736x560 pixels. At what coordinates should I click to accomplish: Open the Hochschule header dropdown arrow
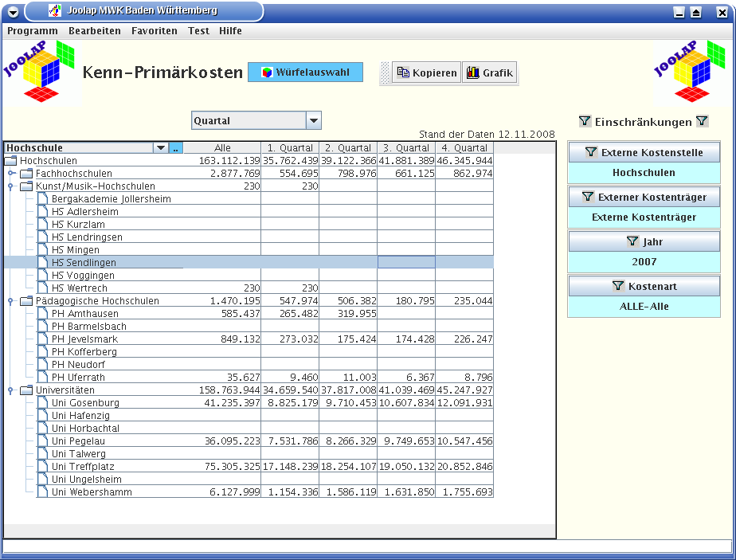(x=161, y=148)
